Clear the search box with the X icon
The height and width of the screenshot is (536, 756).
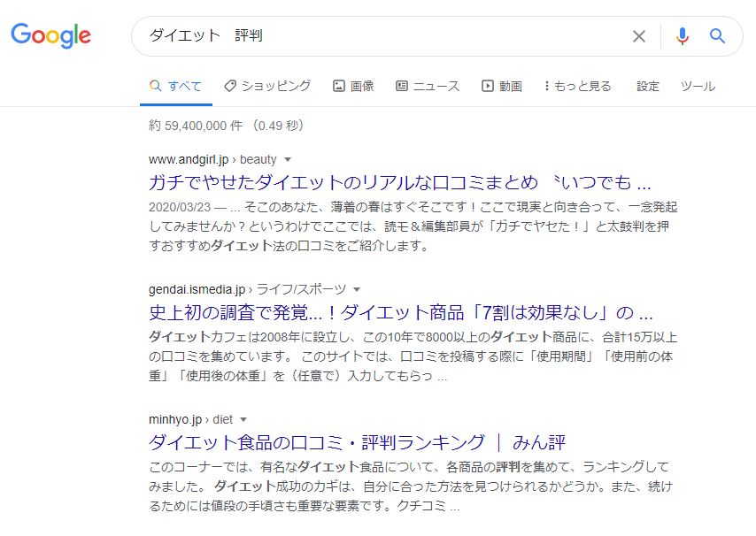(x=639, y=36)
